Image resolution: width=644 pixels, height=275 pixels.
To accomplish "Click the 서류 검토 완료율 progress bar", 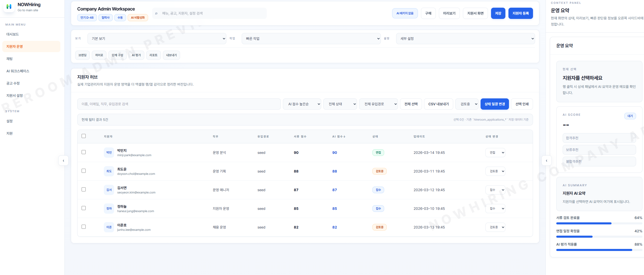I will (x=598, y=223).
